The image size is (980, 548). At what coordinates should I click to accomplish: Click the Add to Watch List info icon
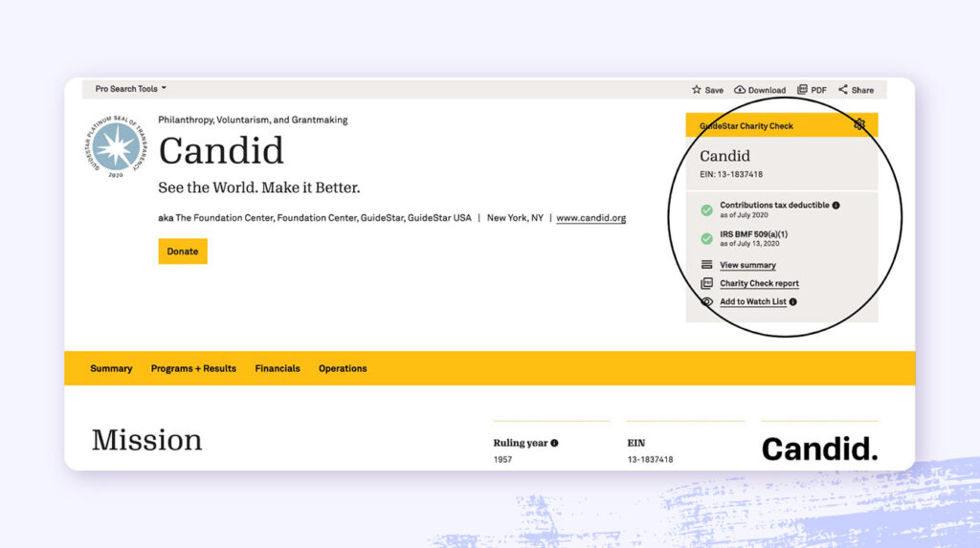[792, 302]
